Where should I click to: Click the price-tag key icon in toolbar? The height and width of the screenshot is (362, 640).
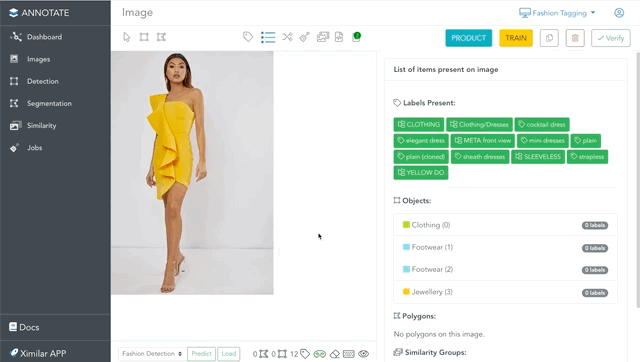[x=304, y=37]
